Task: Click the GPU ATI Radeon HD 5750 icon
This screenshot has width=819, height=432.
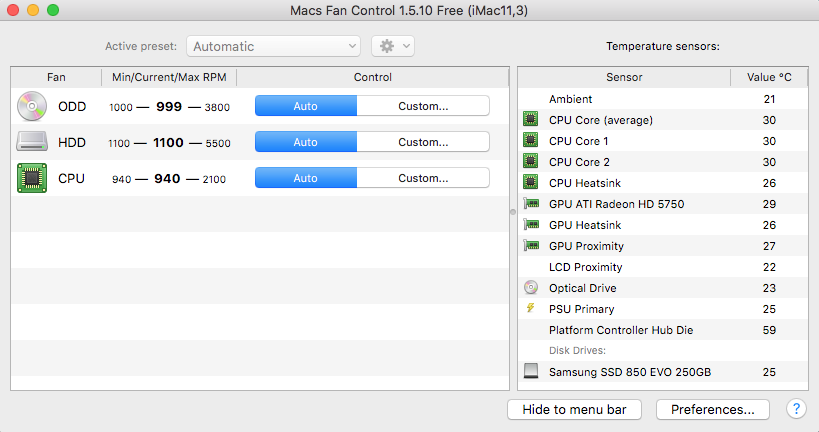Action: tap(530, 204)
